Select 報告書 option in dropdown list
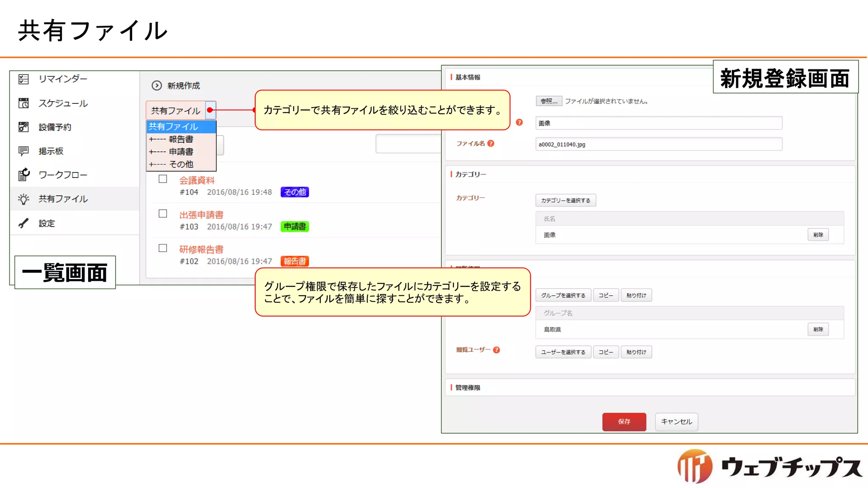This screenshot has width=868, height=488. tap(181, 139)
